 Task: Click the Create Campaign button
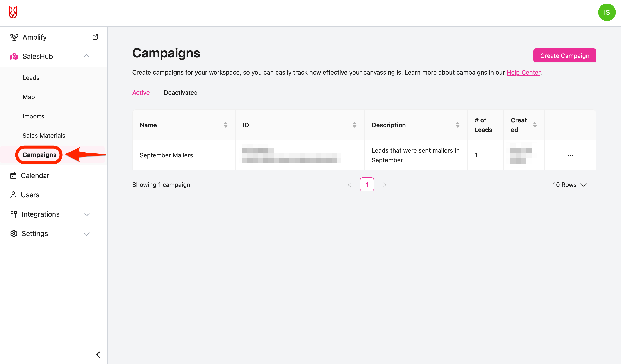(565, 56)
